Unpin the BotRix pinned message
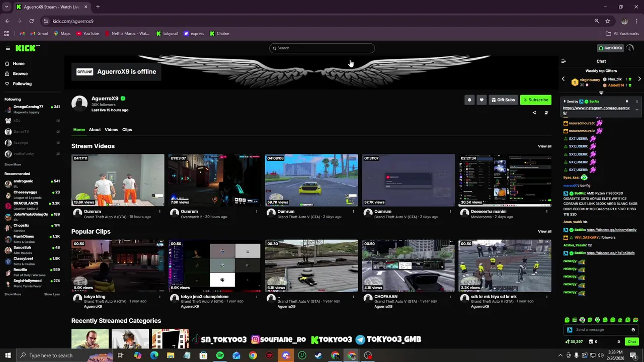This screenshot has width=644, height=362. click(627, 102)
